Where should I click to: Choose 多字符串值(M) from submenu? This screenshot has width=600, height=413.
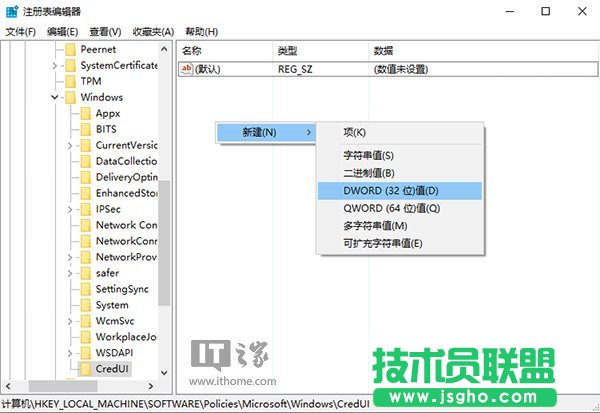click(400, 226)
